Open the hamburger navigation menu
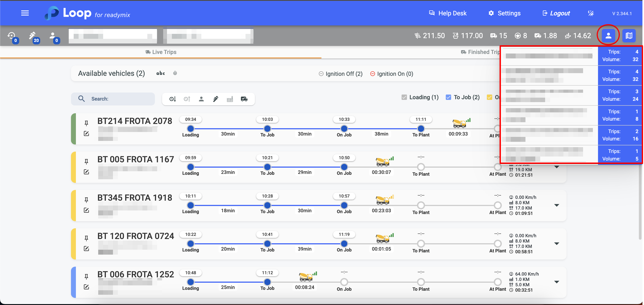Screen dimensions: 644x305 point(25,13)
